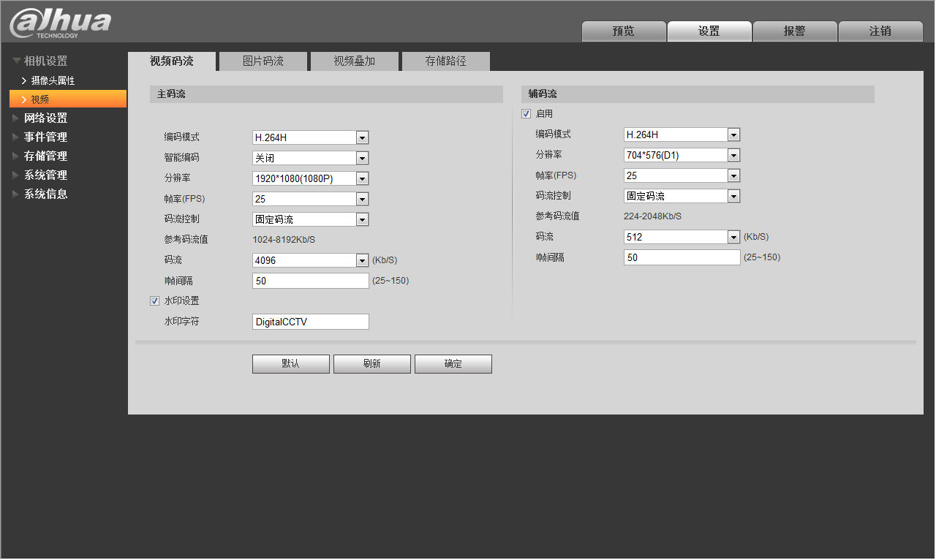The image size is (936, 560).
Task: Open the 1920*1080(1080P) resolution dropdown
Action: point(311,178)
